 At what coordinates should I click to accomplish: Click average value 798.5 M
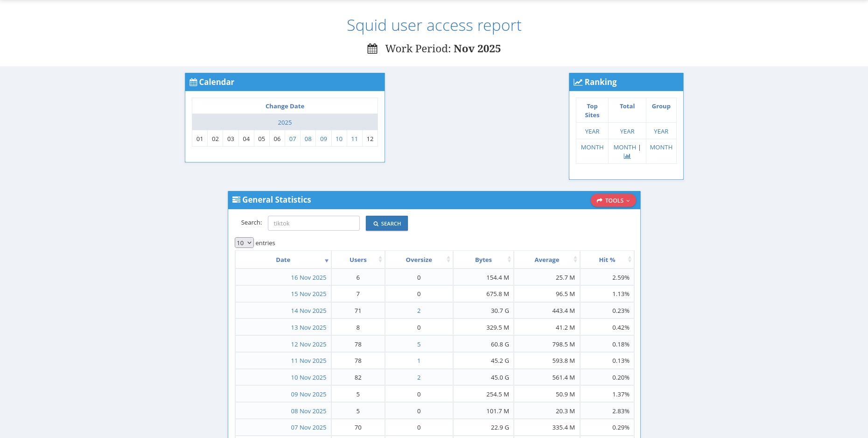pyautogui.click(x=563, y=344)
